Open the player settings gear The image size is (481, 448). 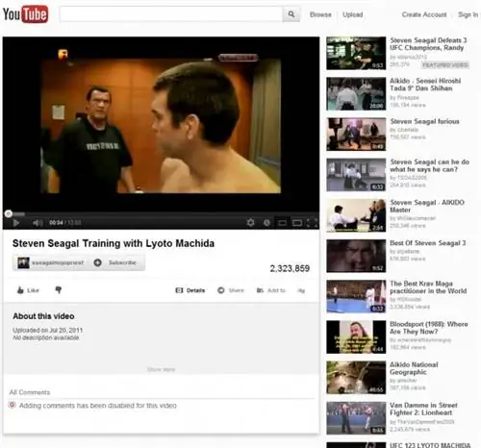tap(251, 222)
